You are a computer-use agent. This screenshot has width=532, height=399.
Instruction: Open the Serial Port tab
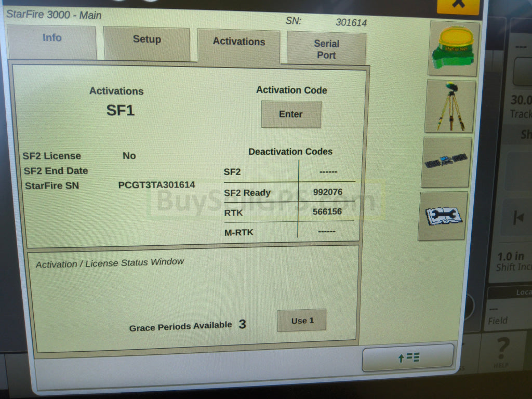(x=326, y=48)
